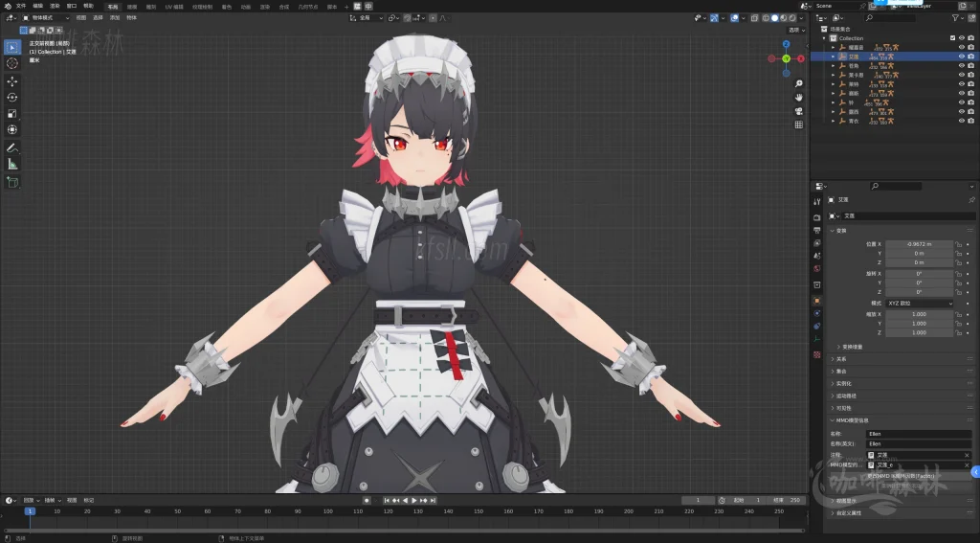Open the Output properties tab

(817, 230)
